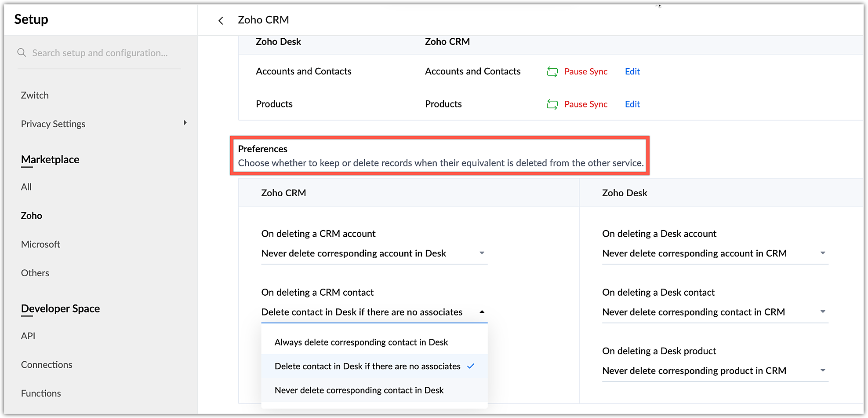The height and width of the screenshot is (418, 868).
Task: Focus the Search setup and configuration field
Action: (100, 53)
